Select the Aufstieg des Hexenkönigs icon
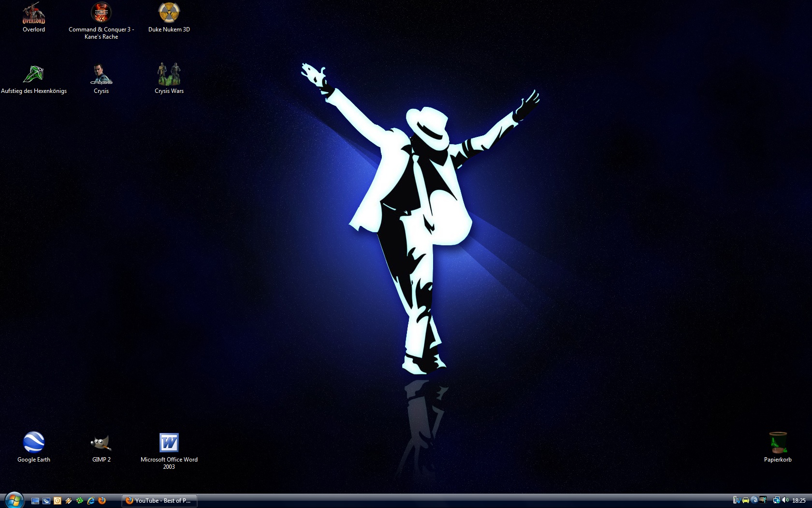 coord(34,75)
